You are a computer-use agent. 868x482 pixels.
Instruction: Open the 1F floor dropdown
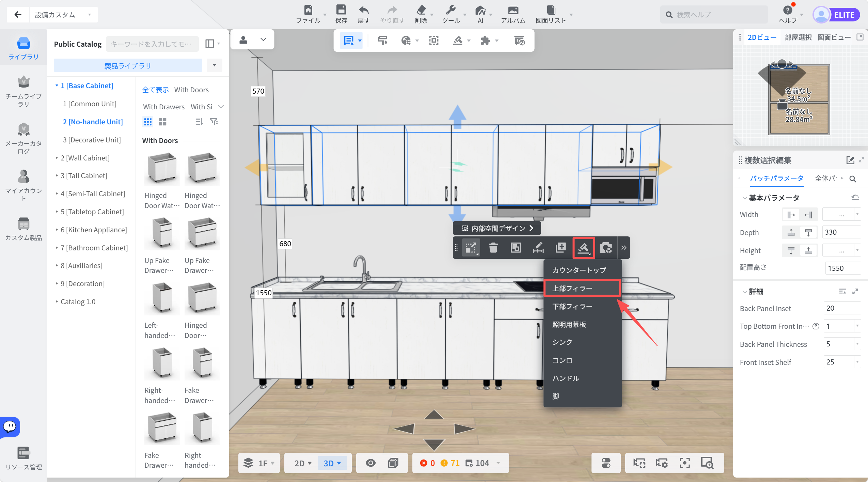pos(259,463)
